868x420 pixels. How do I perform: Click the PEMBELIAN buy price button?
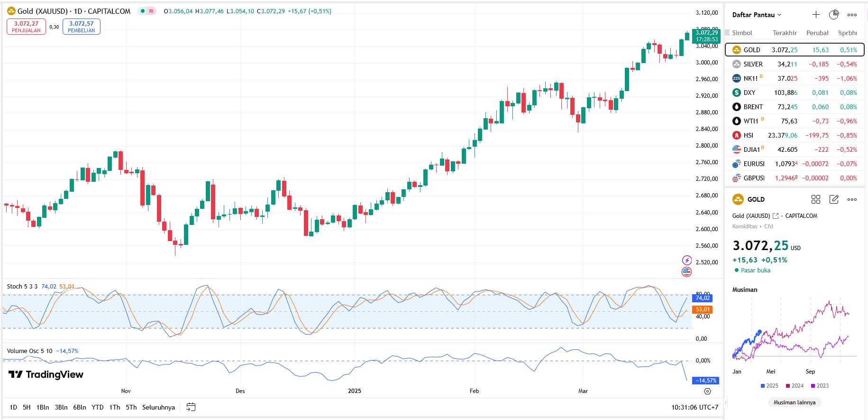tap(81, 27)
